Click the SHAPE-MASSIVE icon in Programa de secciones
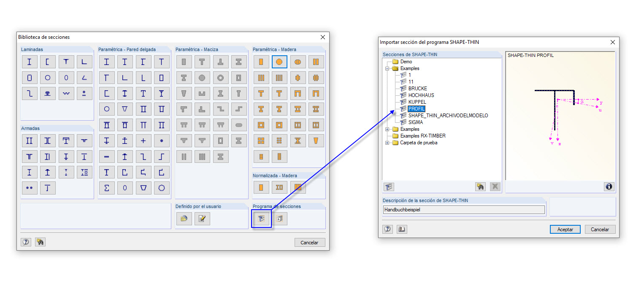This screenshot has height=281, width=644. click(x=279, y=219)
